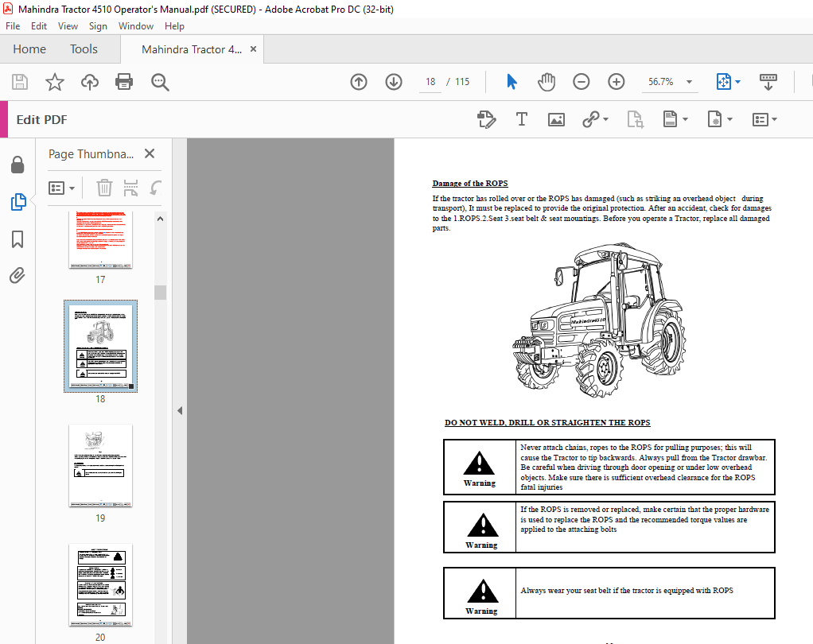This screenshot has width=813, height=644.
Task: Open the Attachments paperclip panel
Action: pos(18,276)
